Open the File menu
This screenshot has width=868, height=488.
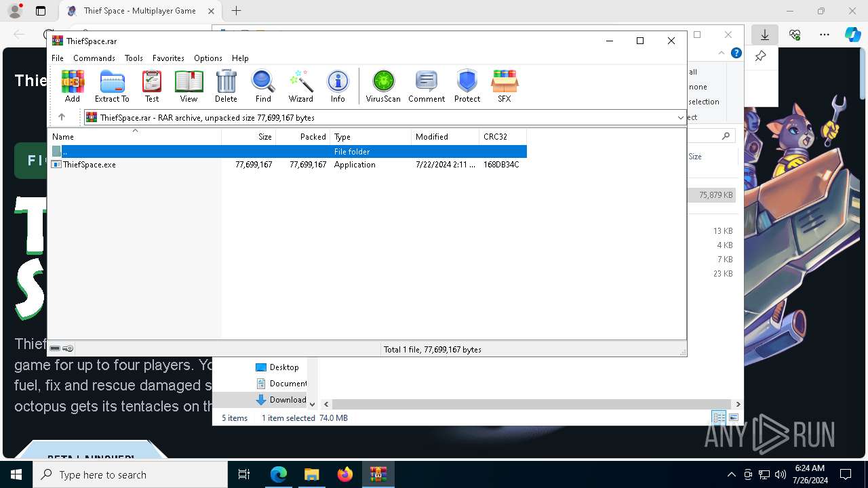58,58
